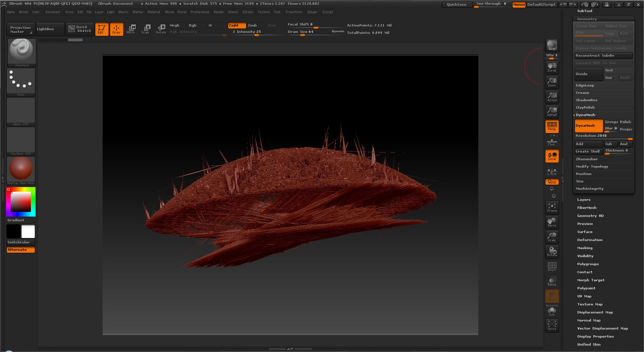644x352 pixels.
Task: Enable Zadd sculpt mode
Action: 237,25
